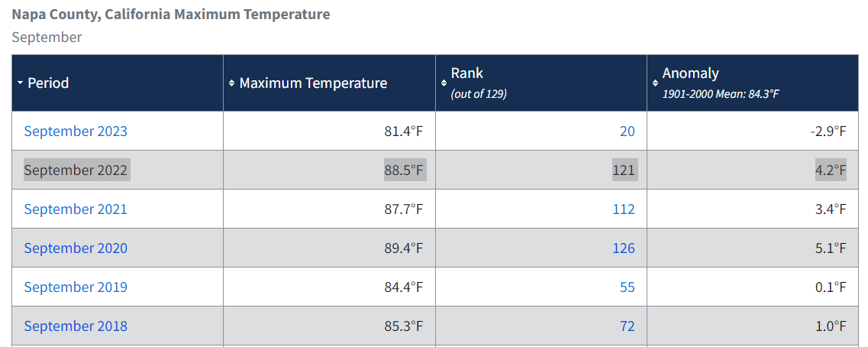
Task: Click sort icon beside Anomaly header
Action: (655, 83)
